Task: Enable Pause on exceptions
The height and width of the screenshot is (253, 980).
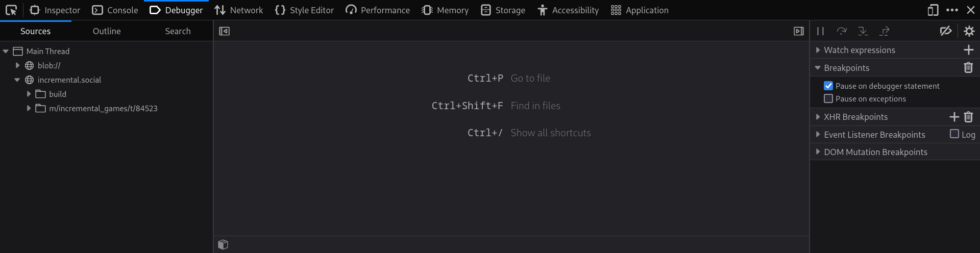Action: [828, 99]
